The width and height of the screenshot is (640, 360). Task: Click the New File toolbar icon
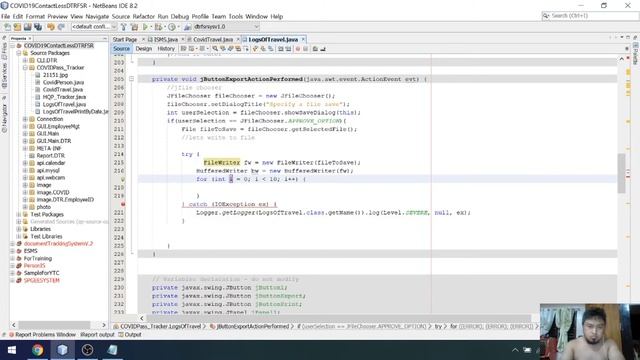pos(7,27)
